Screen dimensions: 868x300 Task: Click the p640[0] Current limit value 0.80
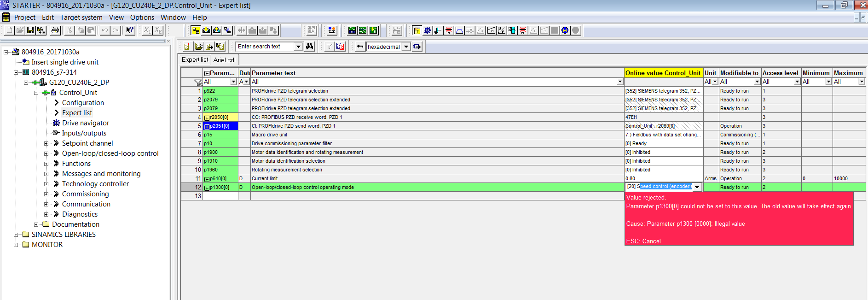664,178
